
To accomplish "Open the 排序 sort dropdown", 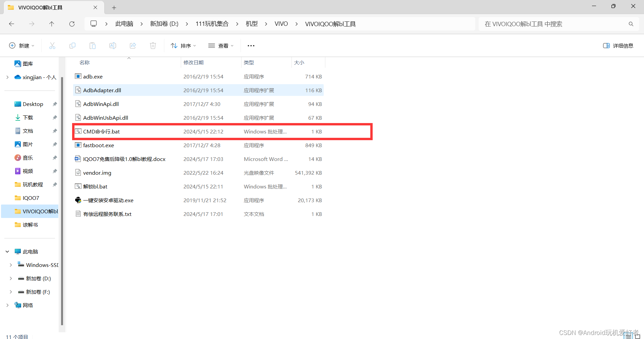I will (183, 46).
